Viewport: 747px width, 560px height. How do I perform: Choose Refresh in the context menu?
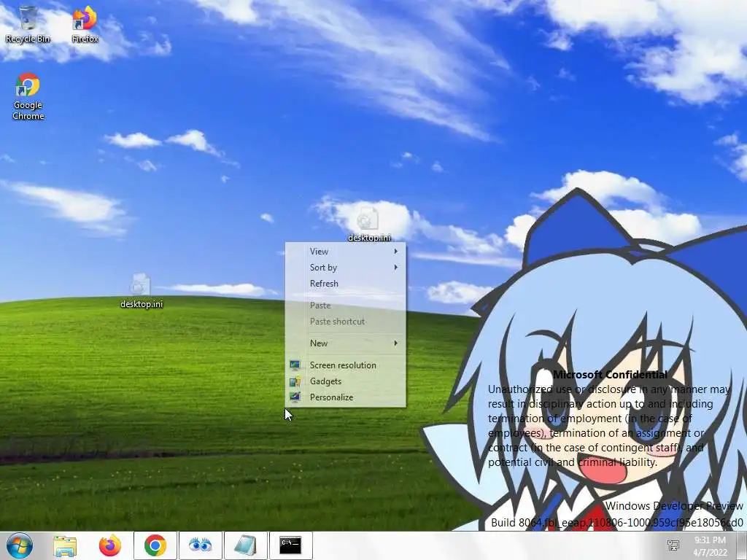[345, 284]
